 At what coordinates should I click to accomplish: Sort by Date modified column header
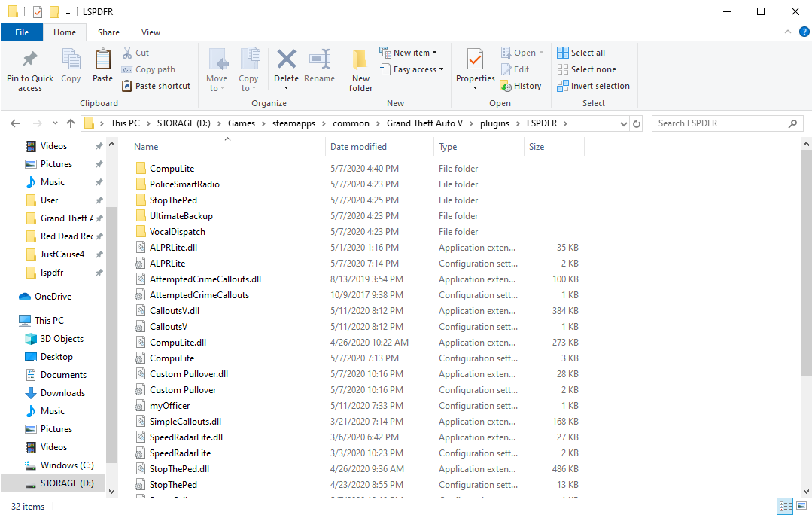[379, 147]
